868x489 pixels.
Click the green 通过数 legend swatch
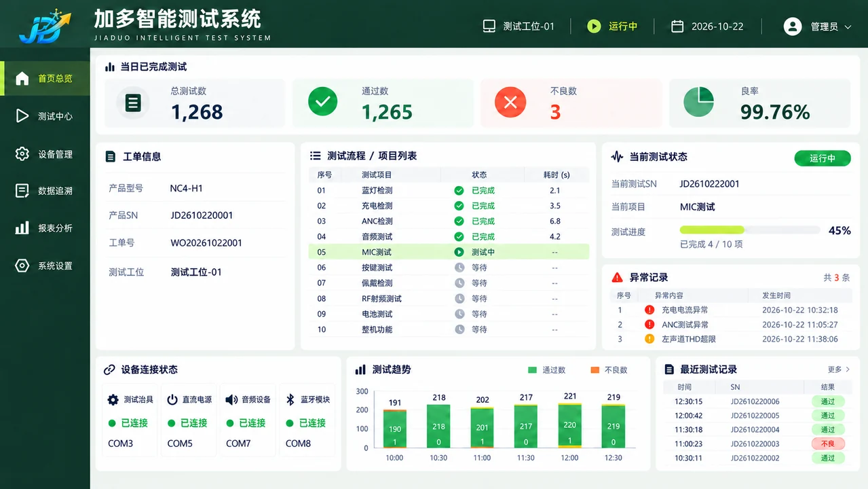[532, 370]
